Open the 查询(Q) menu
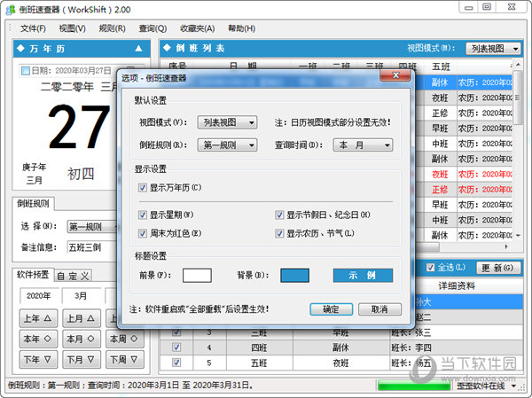 [x=153, y=28]
